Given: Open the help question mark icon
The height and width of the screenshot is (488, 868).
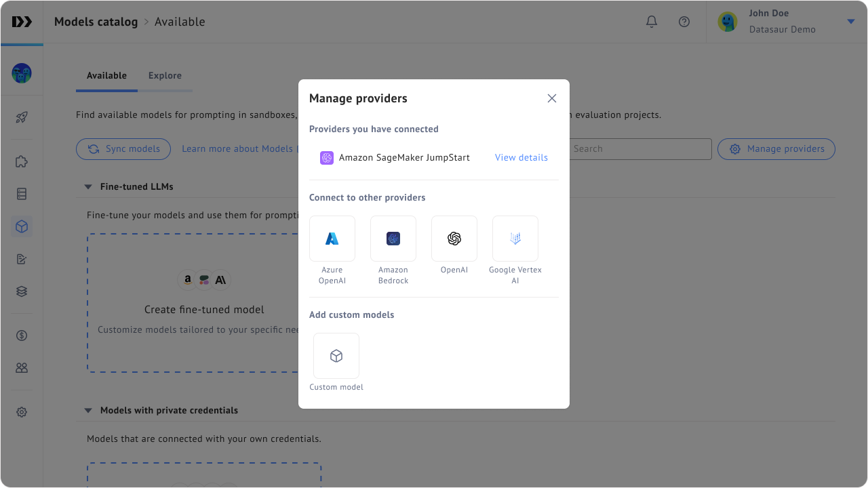Looking at the screenshot, I should coord(684,22).
